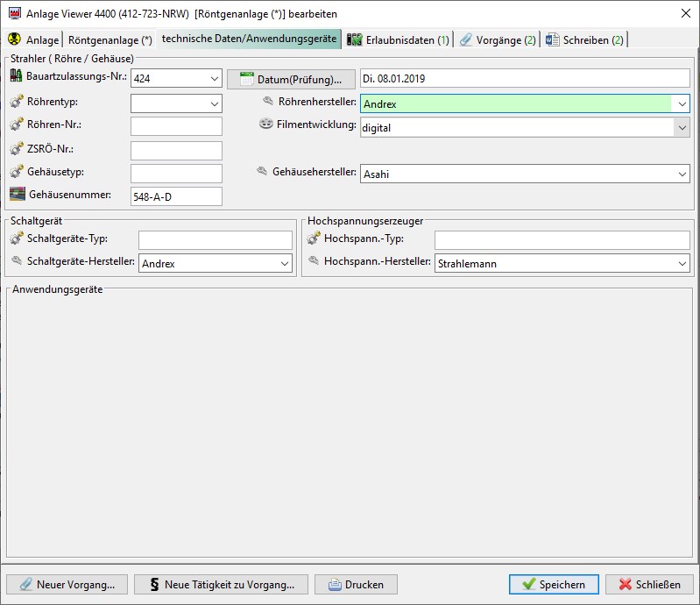Image resolution: width=700 pixels, height=605 pixels.
Task: Switch to the Röntgenanlage (*) tab
Action: pos(110,40)
